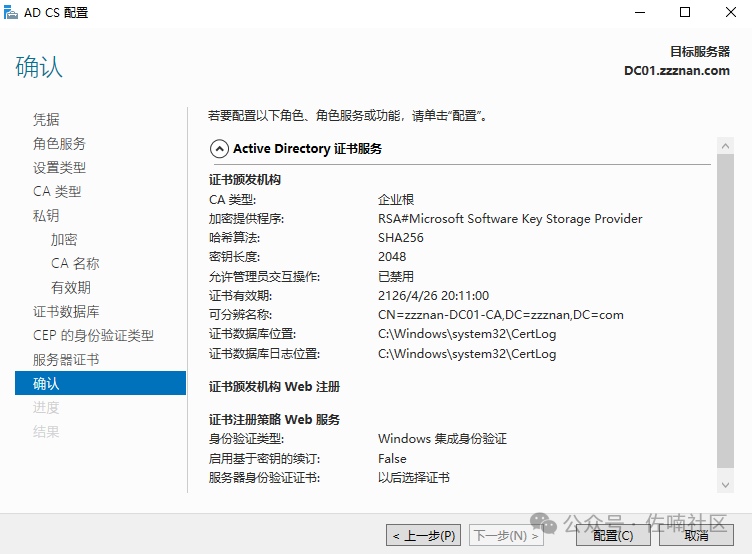Jump to the 私钥 step
Screen dimensions: 752x554
tap(46, 215)
